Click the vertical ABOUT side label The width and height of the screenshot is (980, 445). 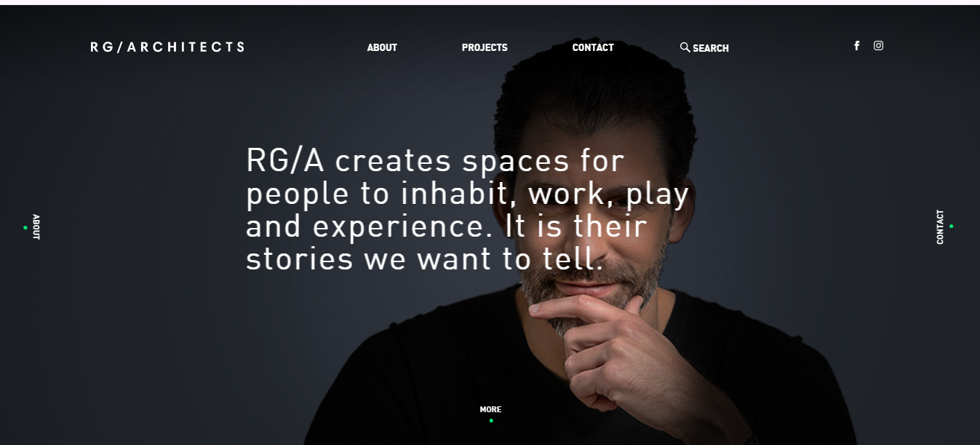click(36, 227)
